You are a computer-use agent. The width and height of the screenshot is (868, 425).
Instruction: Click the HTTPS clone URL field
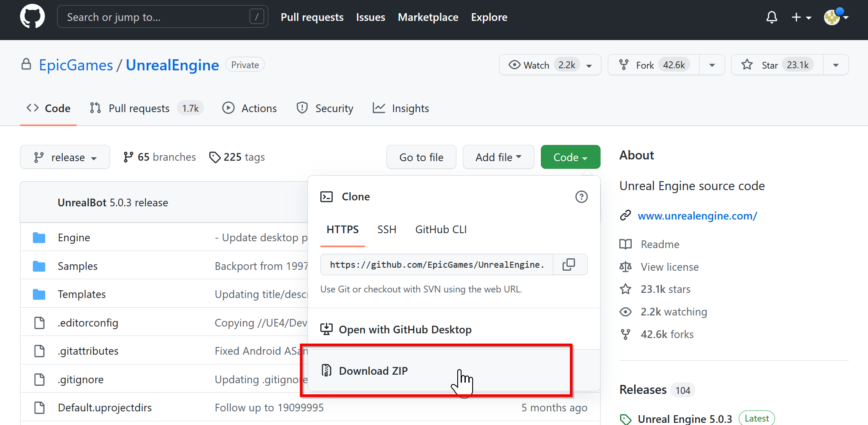click(437, 265)
